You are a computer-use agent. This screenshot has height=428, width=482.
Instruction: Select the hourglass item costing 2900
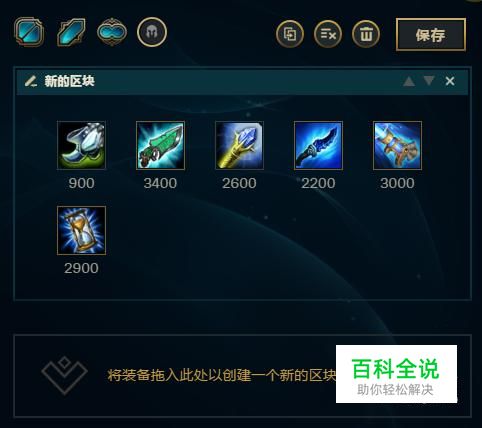pyautogui.click(x=81, y=230)
